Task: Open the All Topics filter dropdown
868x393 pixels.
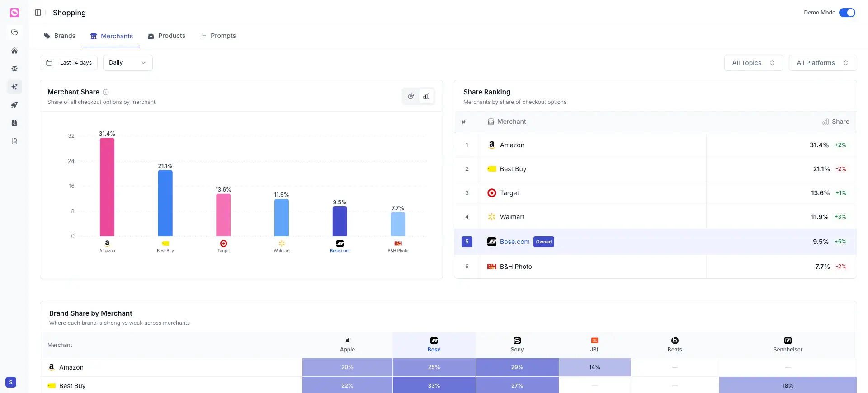Action: (x=754, y=63)
